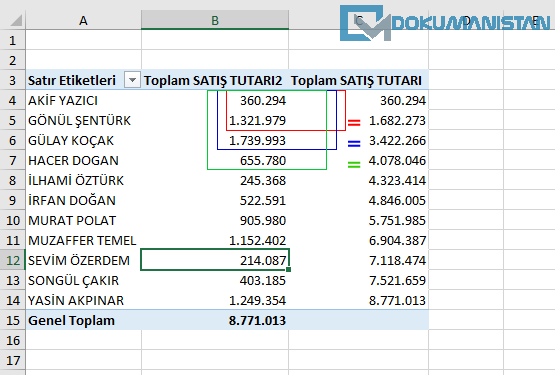Click the Satır Etiketleri header cell

coord(84,80)
